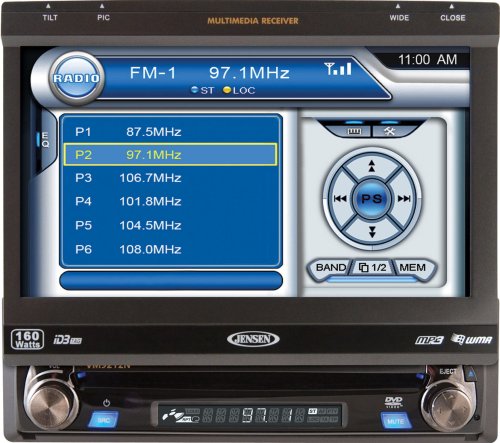500x443 pixels.
Task: Click the blue MUTE button
Action: pyautogui.click(x=396, y=421)
